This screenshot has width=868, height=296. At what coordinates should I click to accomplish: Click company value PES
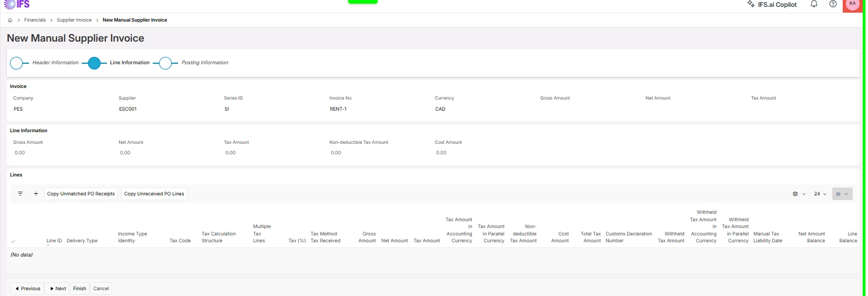[x=18, y=109]
